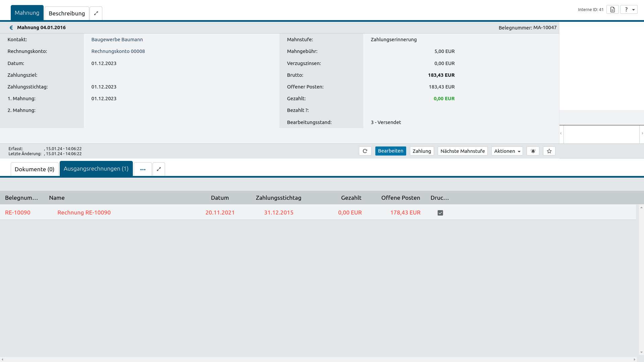Click the Nächste Mahnstufe button

pyautogui.click(x=462, y=151)
